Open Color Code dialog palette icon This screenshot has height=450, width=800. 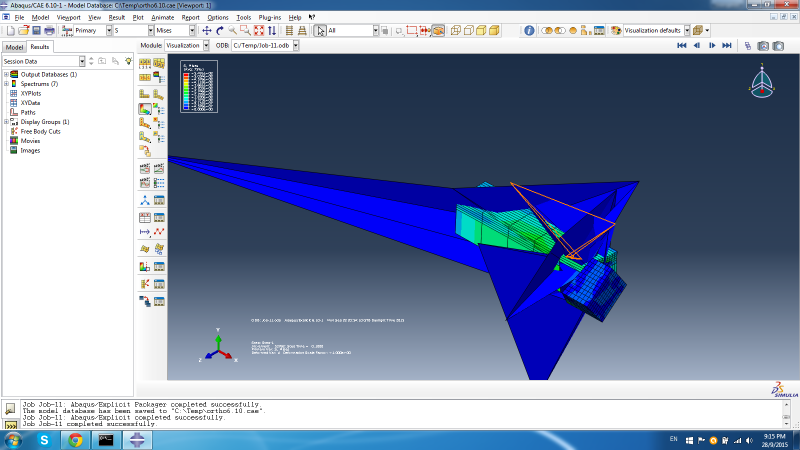point(616,31)
